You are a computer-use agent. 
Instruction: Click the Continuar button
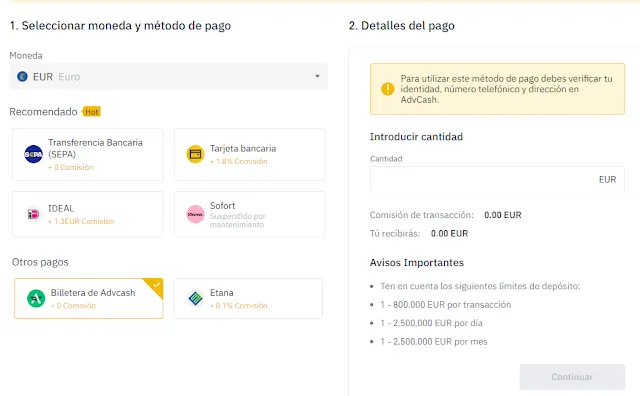[572, 377]
